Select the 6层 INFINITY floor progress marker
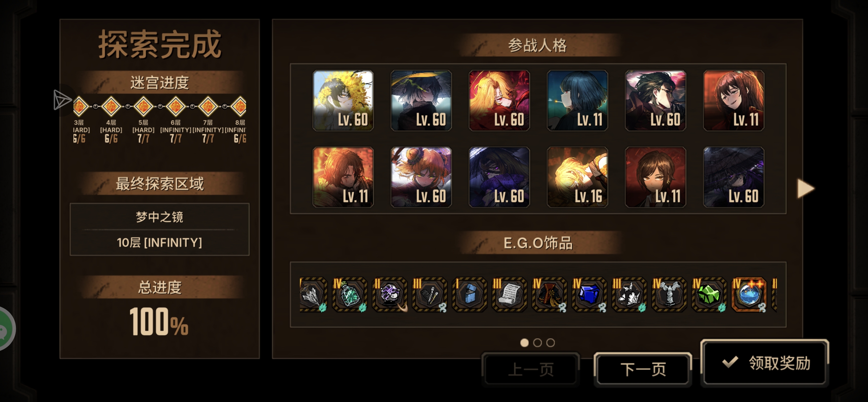Screen dimensions: 868x402 (x=176, y=106)
